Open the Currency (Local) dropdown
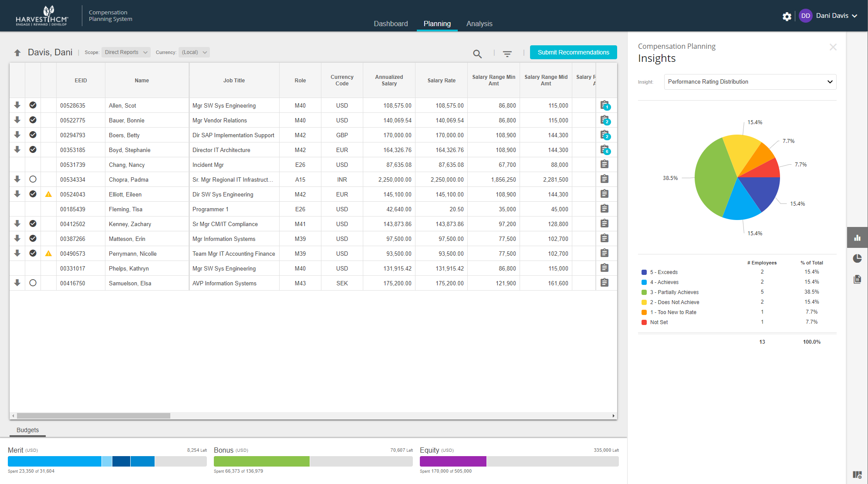The height and width of the screenshot is (484, 868). click(194, 52)
